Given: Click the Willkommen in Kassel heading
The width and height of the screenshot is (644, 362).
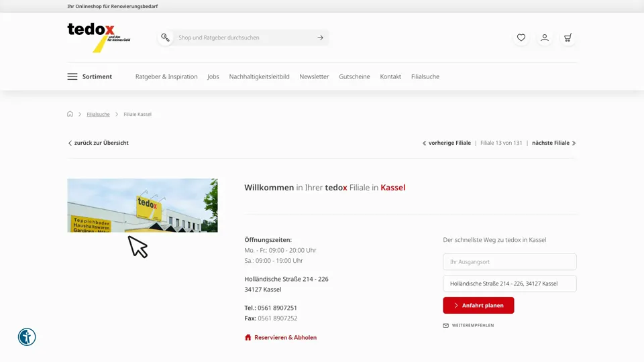Looking at the screenshot, I should [x=325, y=188].
